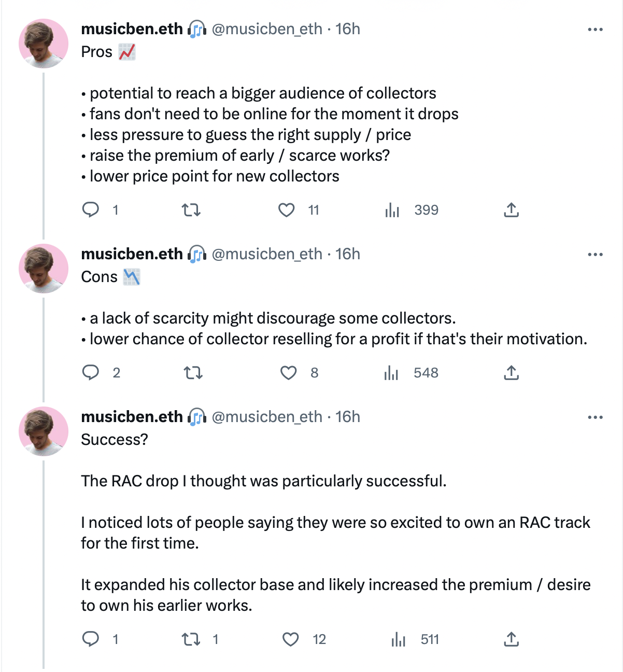Reply to the Cons tweet
This screenshot has height=672, width=623.
[x=91, y=372]
